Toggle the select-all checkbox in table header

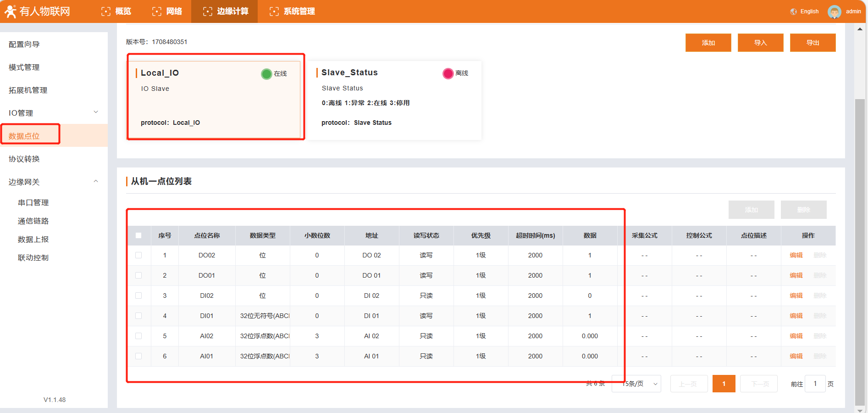138,235
